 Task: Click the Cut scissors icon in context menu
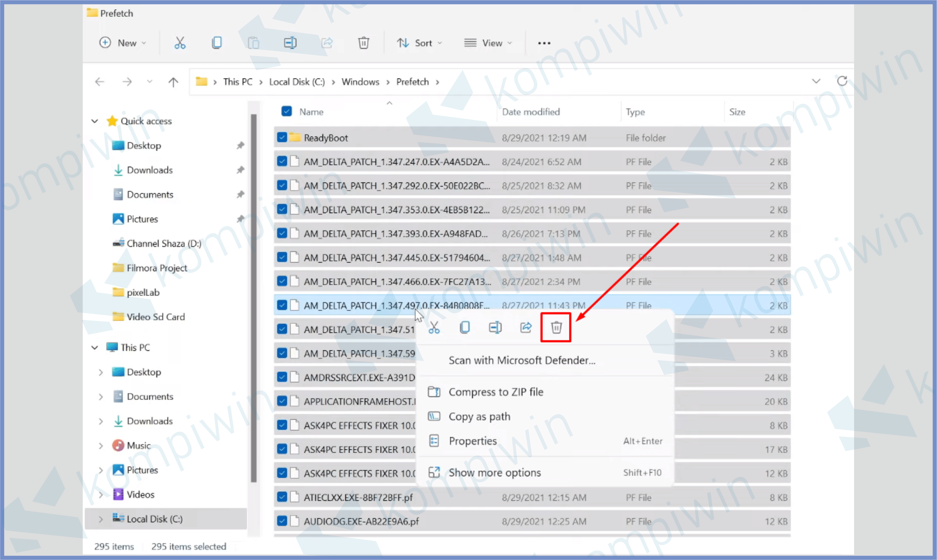tap(434, 327)
